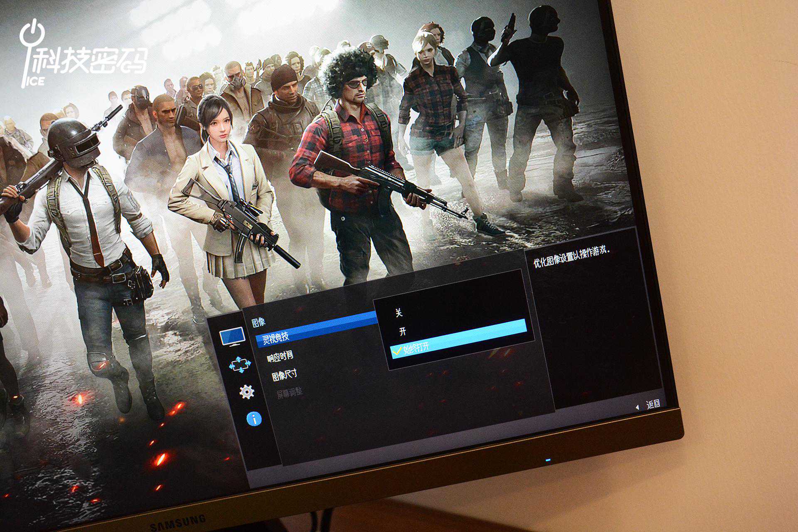Select the 开 (On) option
798x532 pixels.
click(402, 331)
